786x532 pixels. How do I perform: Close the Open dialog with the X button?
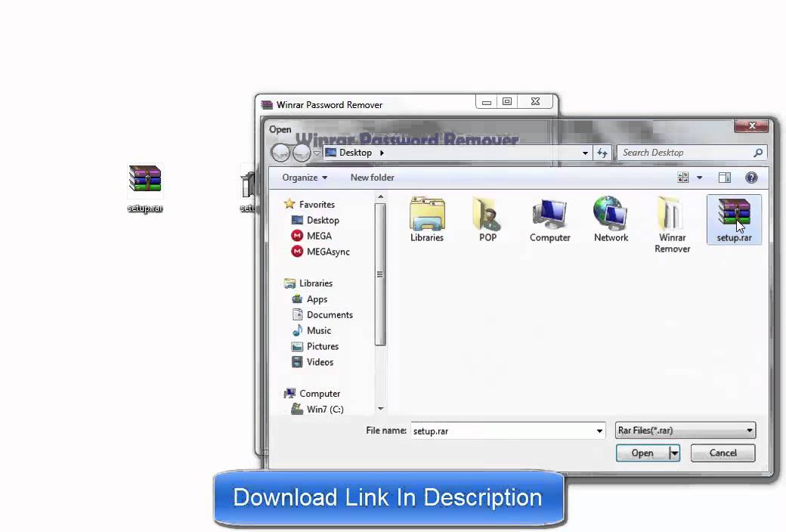point(751,126)
